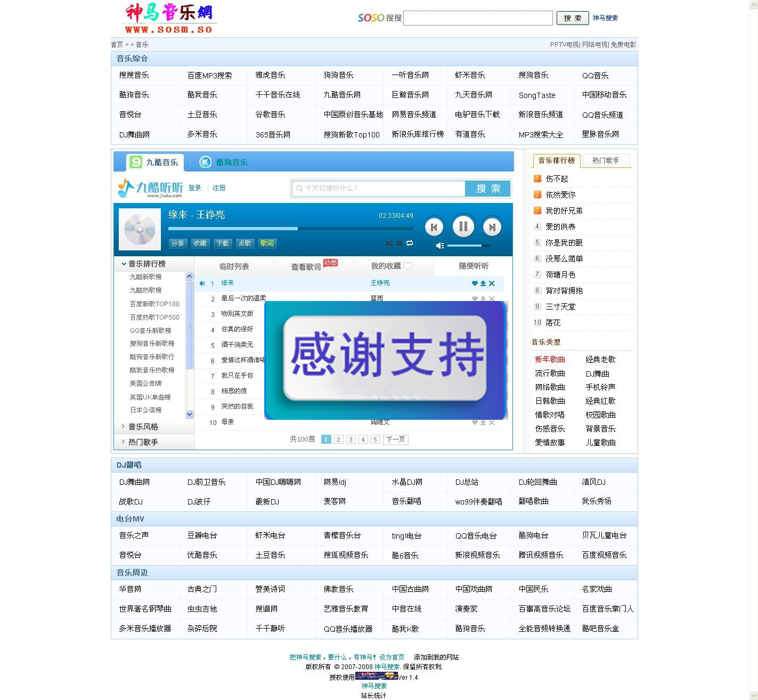Image resolution: width=758 pixels, height=700 pixels.
Task: Switch to 热门歌手 tab on right
Action: [x=606, y=160]
